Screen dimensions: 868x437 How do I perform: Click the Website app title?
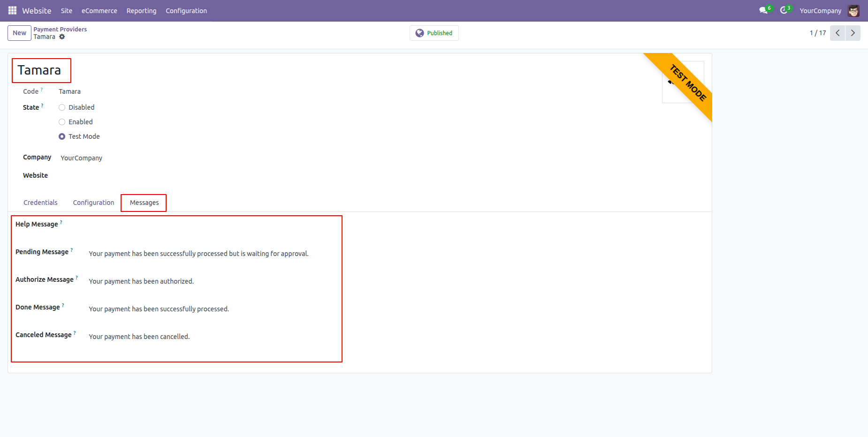(x=37, y=10)
